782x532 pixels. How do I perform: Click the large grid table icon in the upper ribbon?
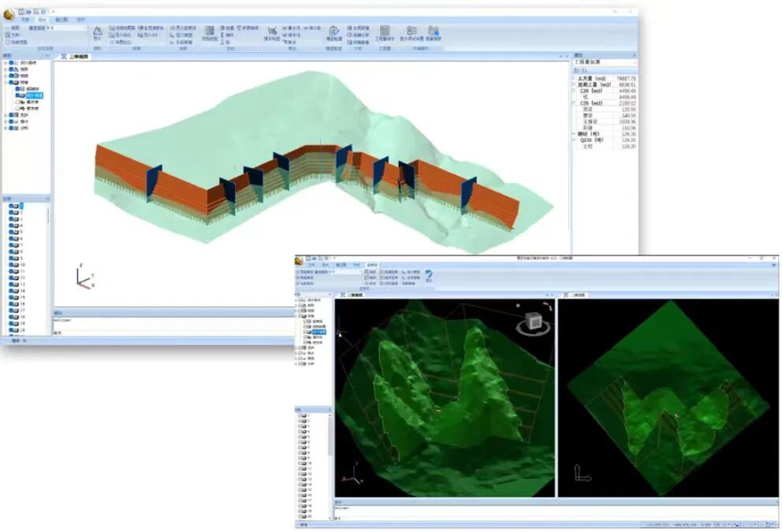point(385,32)
